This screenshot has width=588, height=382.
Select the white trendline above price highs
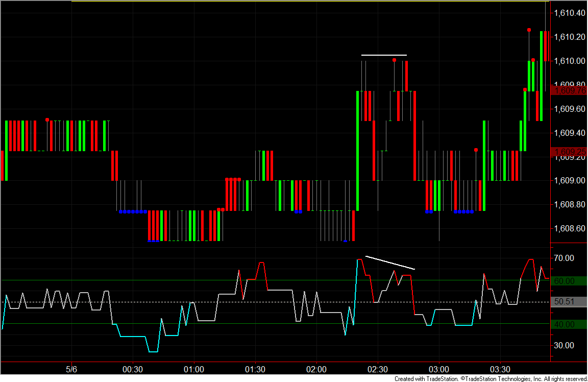click(384, 55)
